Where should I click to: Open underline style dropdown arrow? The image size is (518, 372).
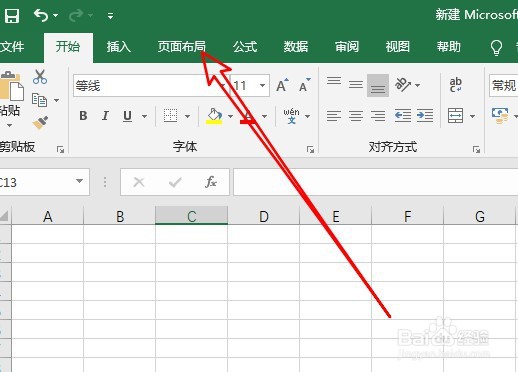[144, 116]
